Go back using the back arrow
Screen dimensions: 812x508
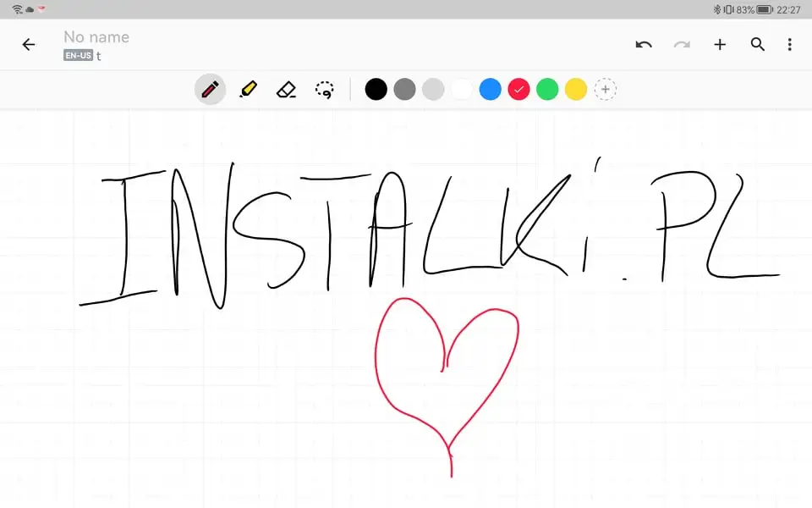click(29, 45)
